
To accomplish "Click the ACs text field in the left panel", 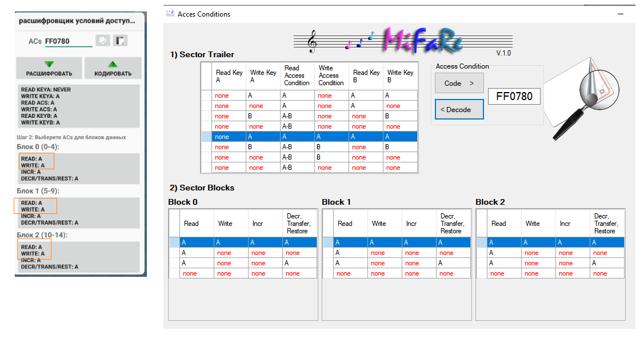I will [68, 41].
